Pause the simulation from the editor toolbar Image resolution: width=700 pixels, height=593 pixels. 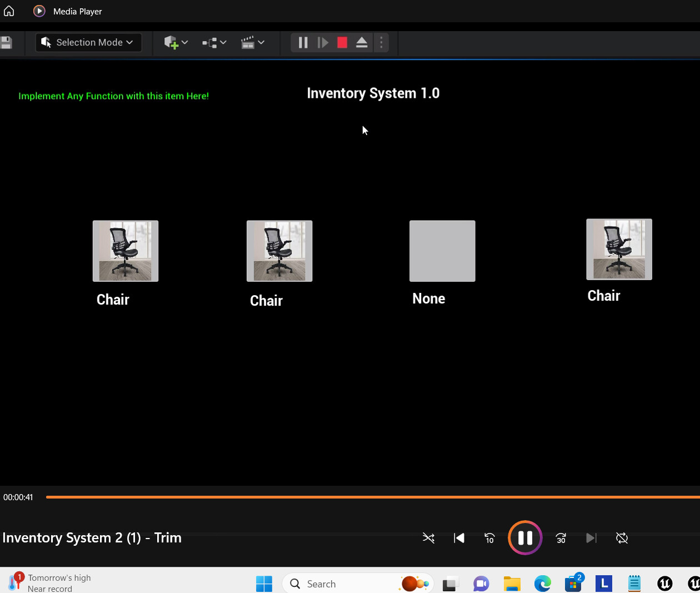pos(303,42)
